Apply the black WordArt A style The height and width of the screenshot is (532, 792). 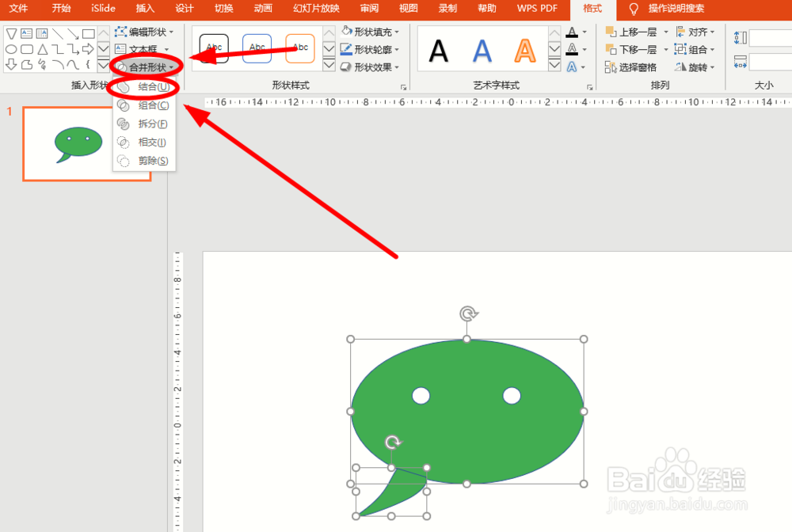coord(439,51)
